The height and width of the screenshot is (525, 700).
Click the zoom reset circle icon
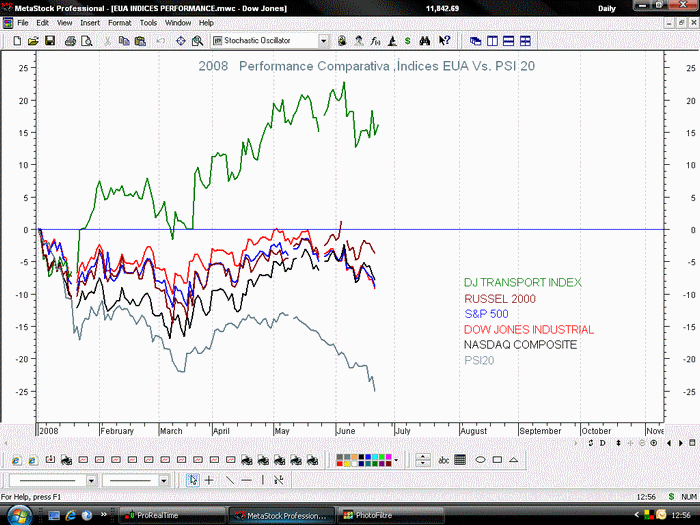pos(654,443)
